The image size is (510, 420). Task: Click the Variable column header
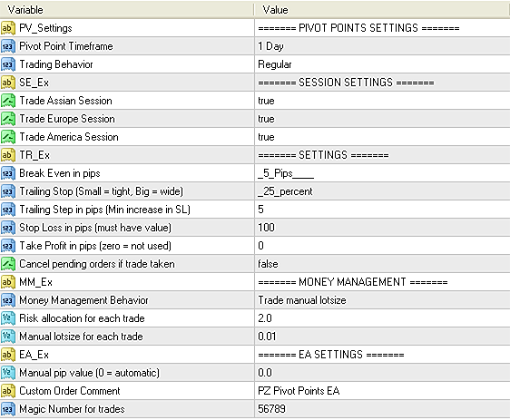pyautogui.click(x=127, y=10)
